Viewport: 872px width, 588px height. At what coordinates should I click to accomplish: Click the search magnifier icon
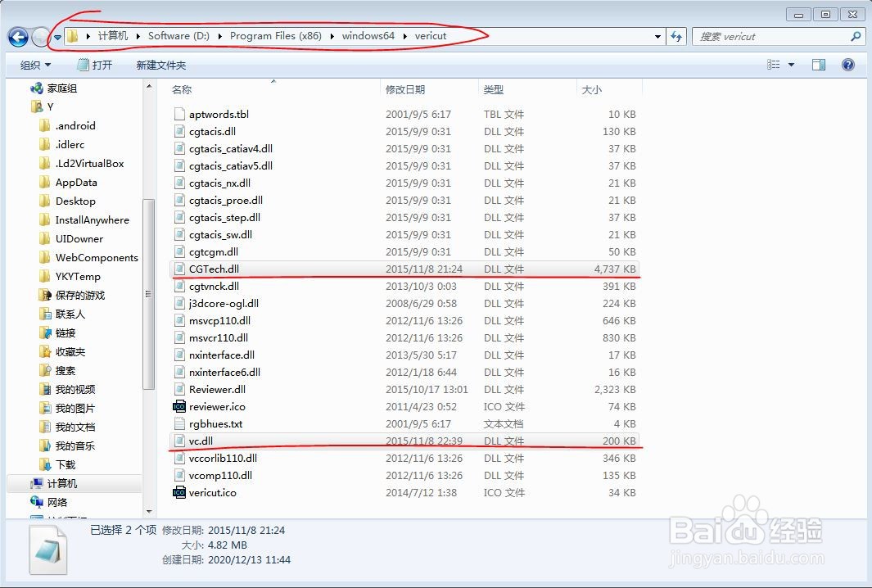856,37
